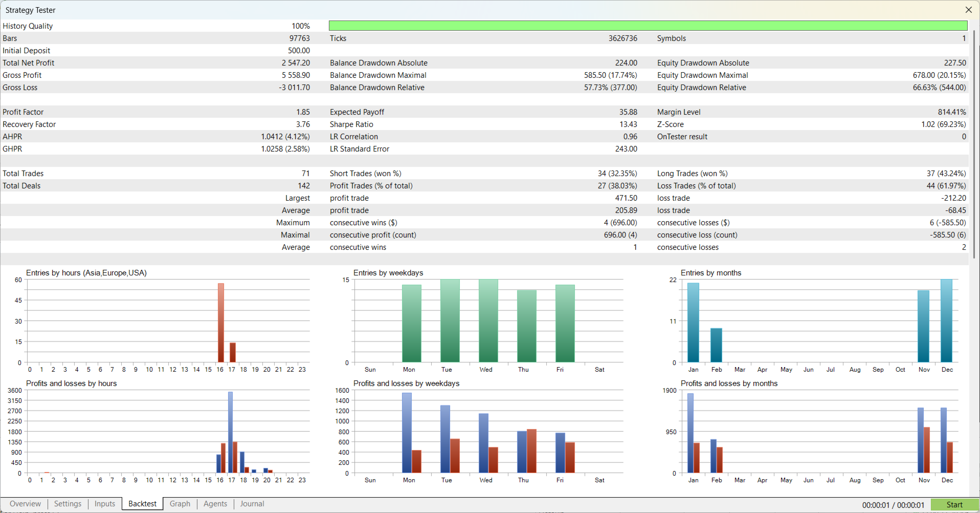Open the Journal tab
This screenshot has width=980, height=513.
pyautogui.click(x=252, y=504)
